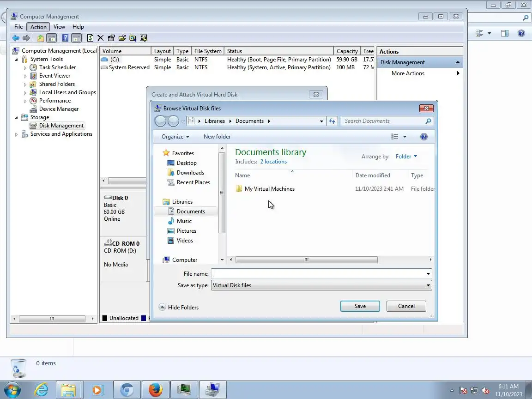Click the Forward arrow in Computer Management toolbar
Screen dimensions: 532x399
coord(26,38)
